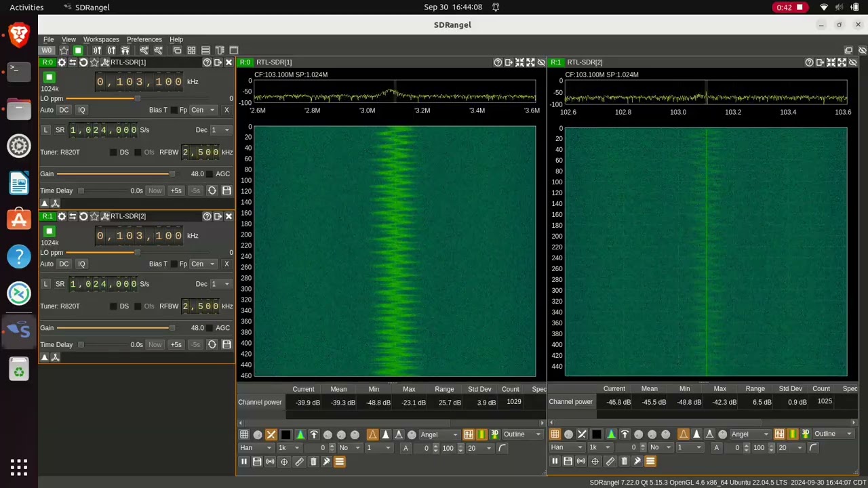The height and width of the screenshot is (488, 868).
Task: Tile sub-windows using the grid icon
Action: tap(191, 50)
